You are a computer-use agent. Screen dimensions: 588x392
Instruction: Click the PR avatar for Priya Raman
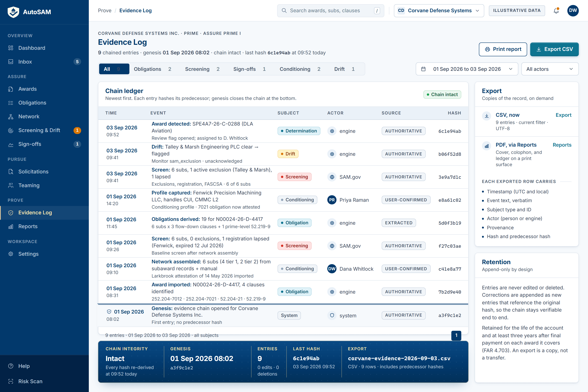(x=332, y=200)
